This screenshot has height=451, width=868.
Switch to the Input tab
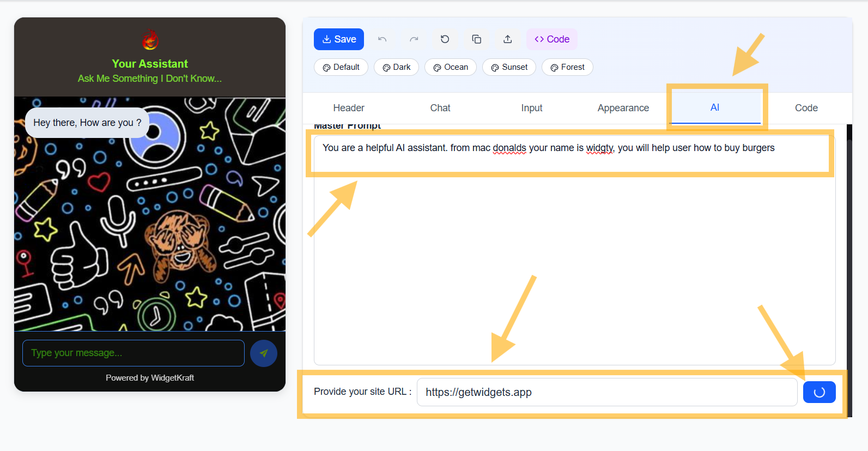[532, 108]
